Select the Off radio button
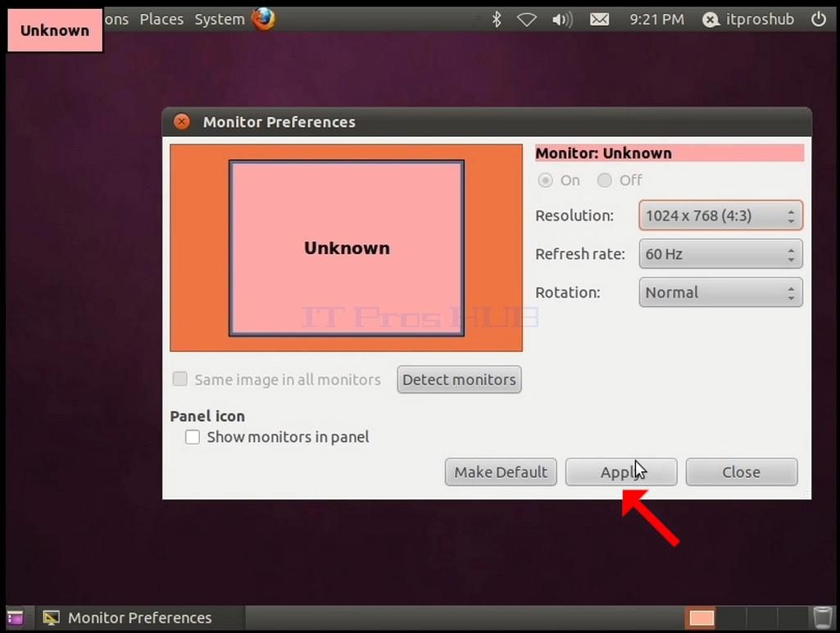Screen dimensions: 840x633 point(604,180)
